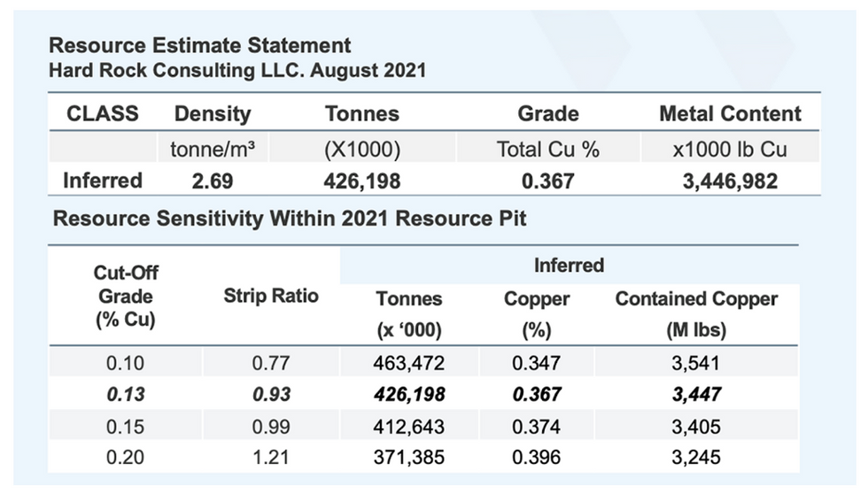
Task: Select the 0.99 strip ratio cell
Action: click(x=270, y=427)
